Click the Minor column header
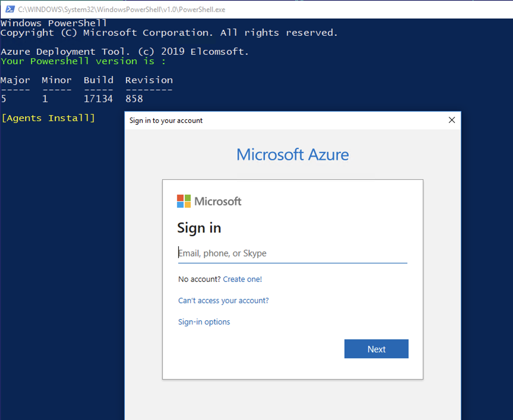Image resolution: width=513 pixels, height=420 pixels. pos(57,80)
